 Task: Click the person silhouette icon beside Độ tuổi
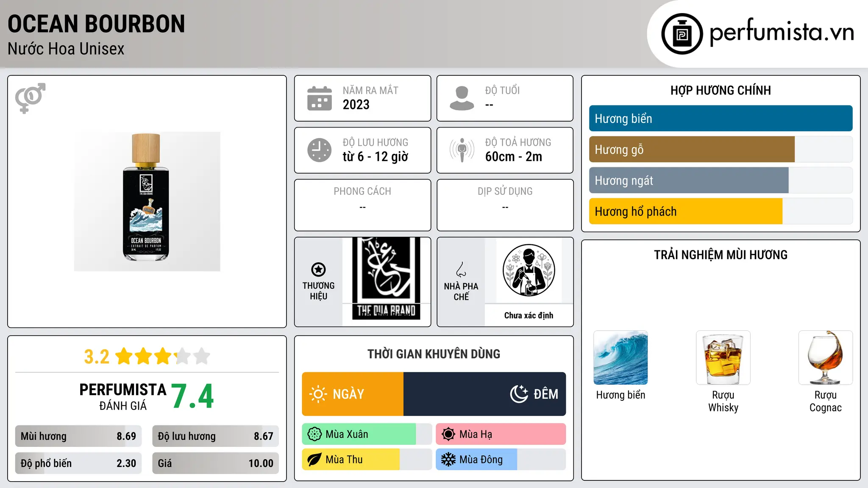[462, 98]
